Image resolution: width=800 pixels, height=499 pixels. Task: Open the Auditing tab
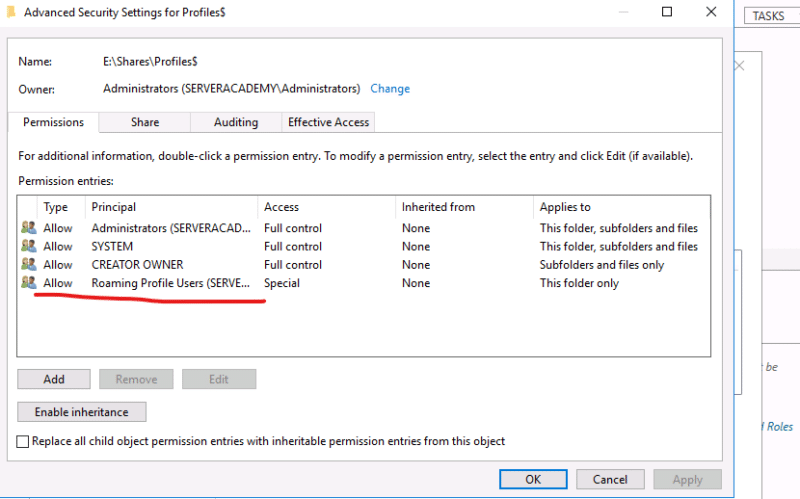[x=236, y=122]
